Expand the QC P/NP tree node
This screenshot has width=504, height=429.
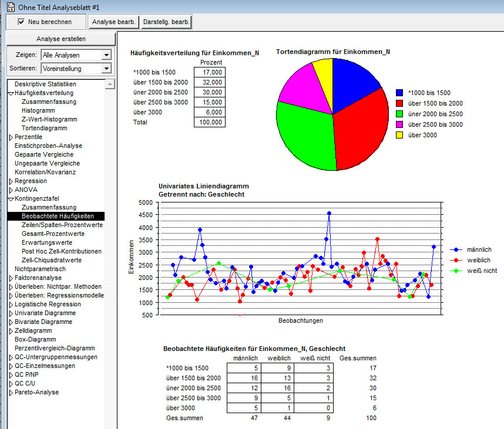pos(11,375)
